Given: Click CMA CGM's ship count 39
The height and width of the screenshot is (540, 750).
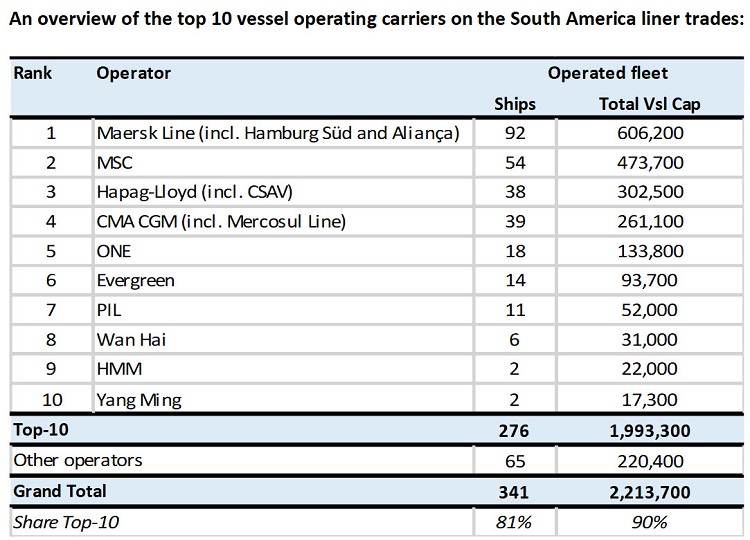Looking at the screenshot, I should [x=515, y=221].
